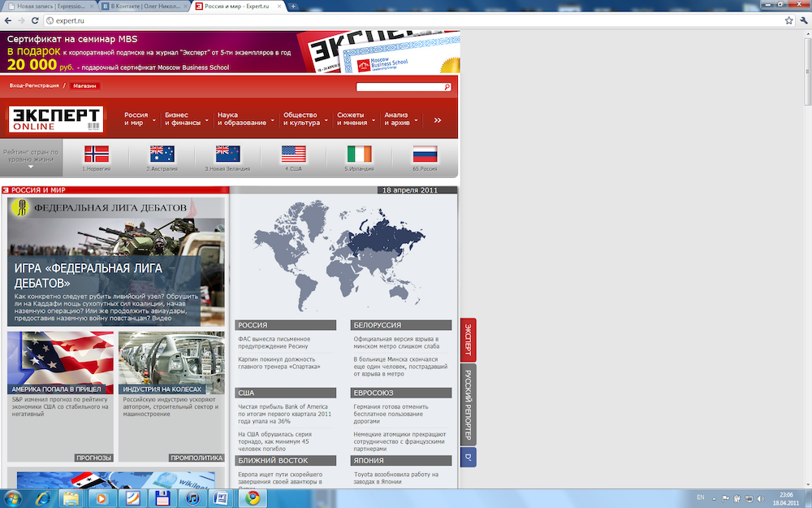Show more navigation sections with double-arrow
812x508 pixels.
438,120
